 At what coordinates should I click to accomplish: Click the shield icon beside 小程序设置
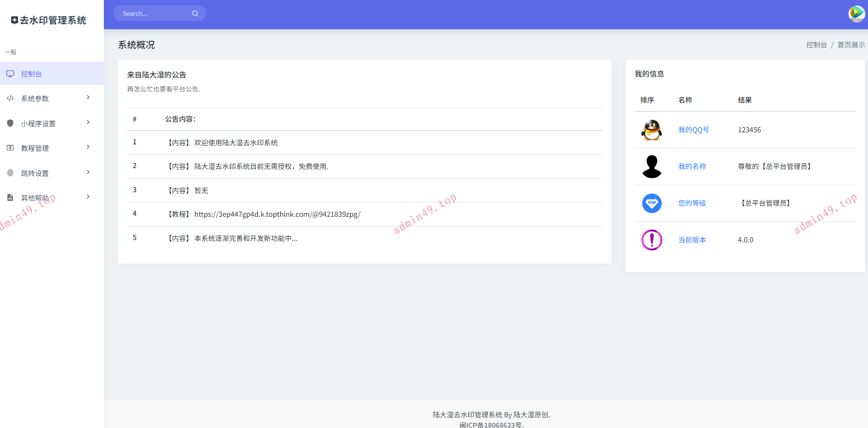[10, 123]
